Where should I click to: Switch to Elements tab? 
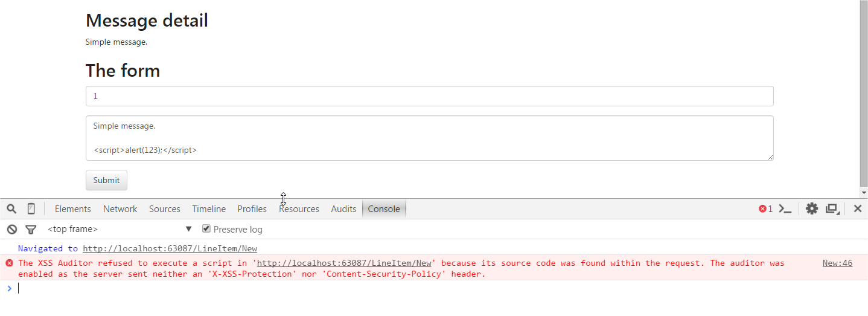(72, 209)
